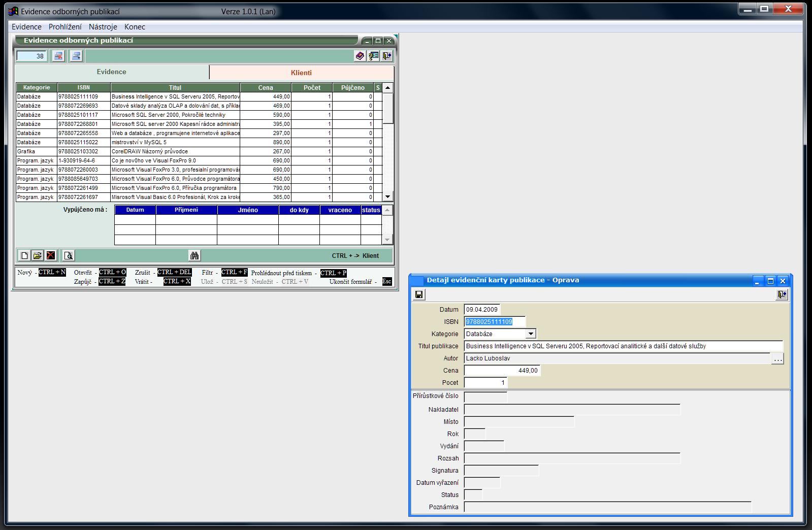Open the Nástroje menu
Image resolution: width=812 pixels, height=530 pixels.
[x=103, y=27]
